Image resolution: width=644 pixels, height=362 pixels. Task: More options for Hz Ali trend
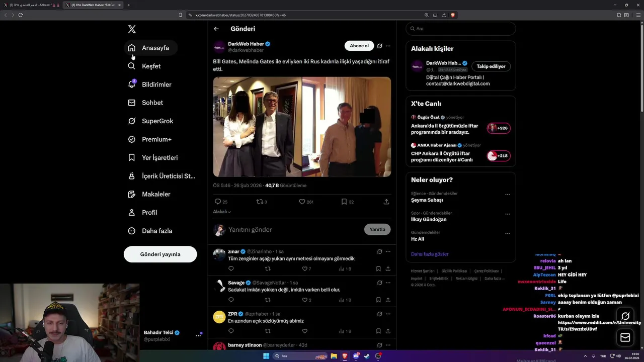click(507, 234)
